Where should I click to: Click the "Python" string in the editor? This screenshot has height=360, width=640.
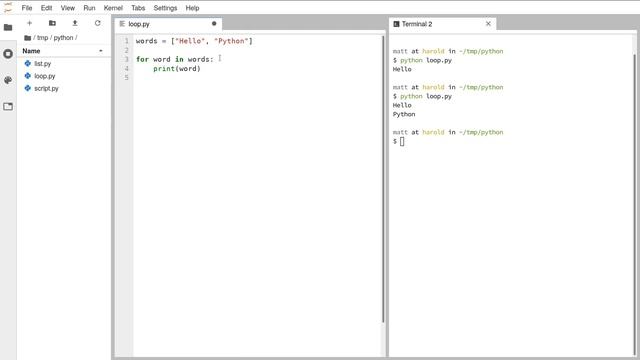[x=231, y=41]
